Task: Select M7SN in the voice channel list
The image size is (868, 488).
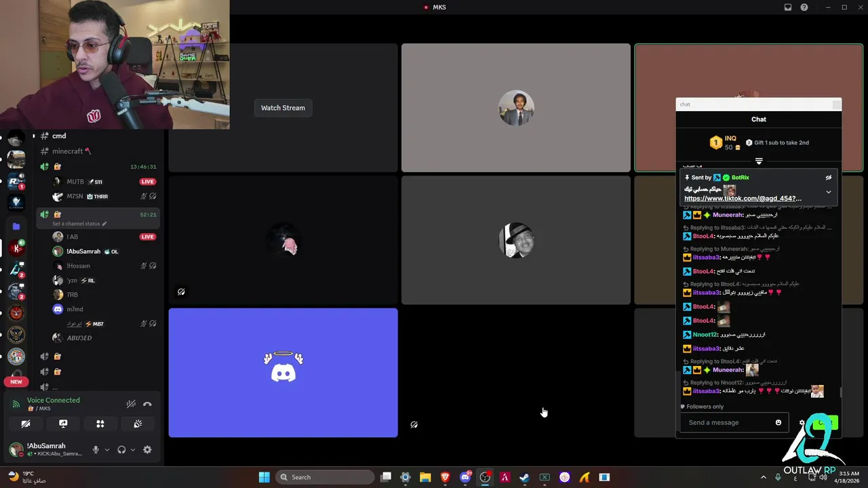Action: [x=75, y=197]
